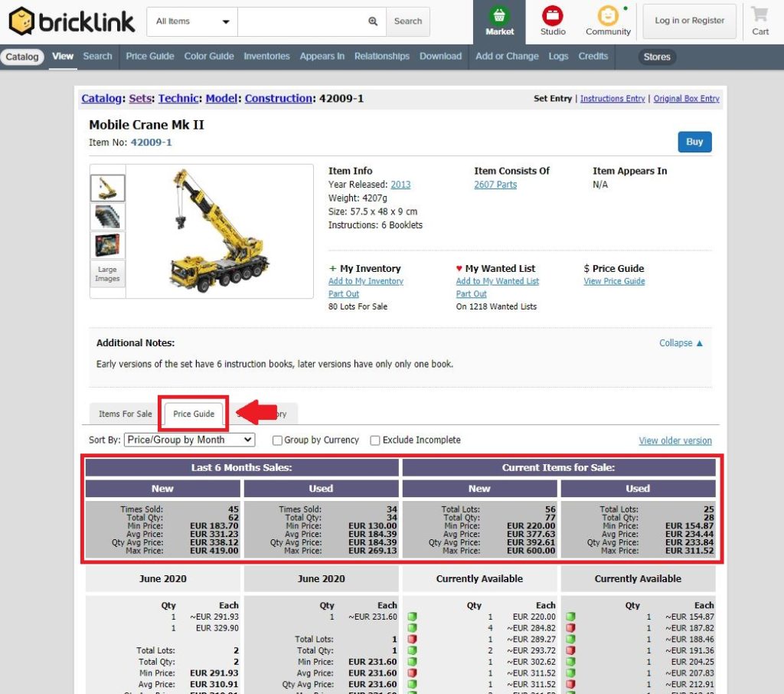Open Appears In from nav bar
Viewport: 784px width, 694px height.
coord(322,56)
